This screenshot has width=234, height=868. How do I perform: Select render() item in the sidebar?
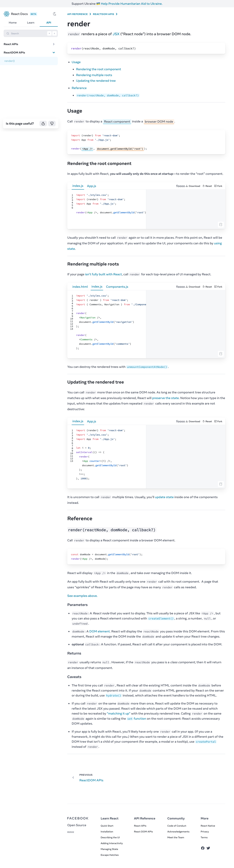tap(10, 61)
